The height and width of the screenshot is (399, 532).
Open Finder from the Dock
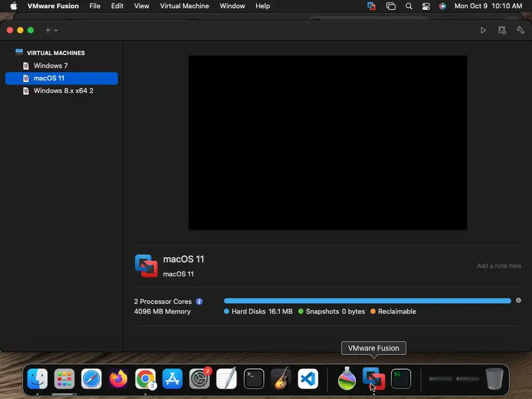coord(37,379)
